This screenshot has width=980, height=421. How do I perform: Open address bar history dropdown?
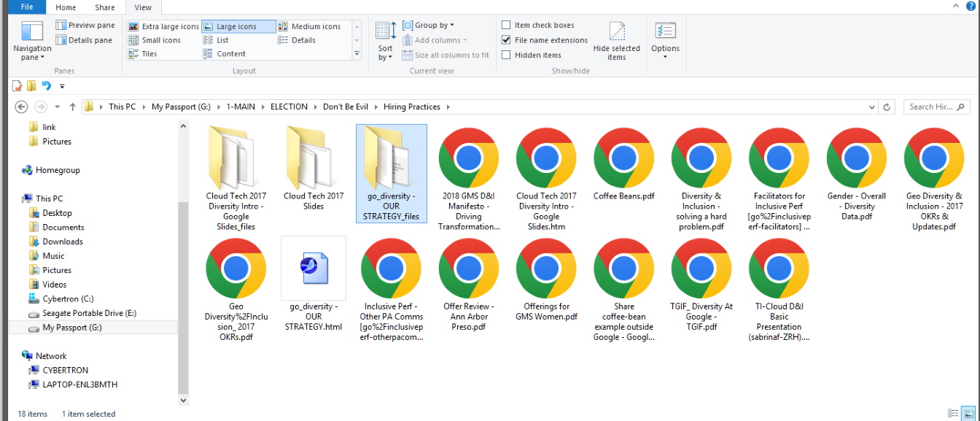click(x=872, y=107)
